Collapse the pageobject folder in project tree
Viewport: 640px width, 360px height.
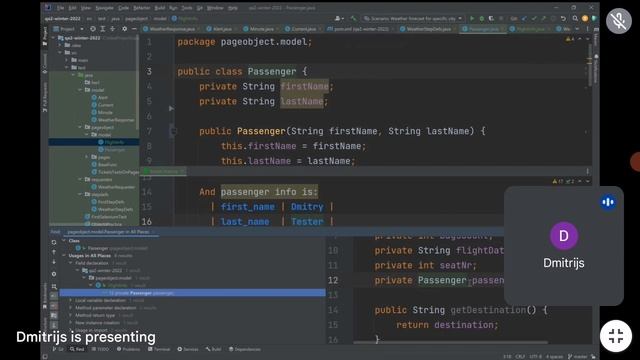(x=80, y=127)
